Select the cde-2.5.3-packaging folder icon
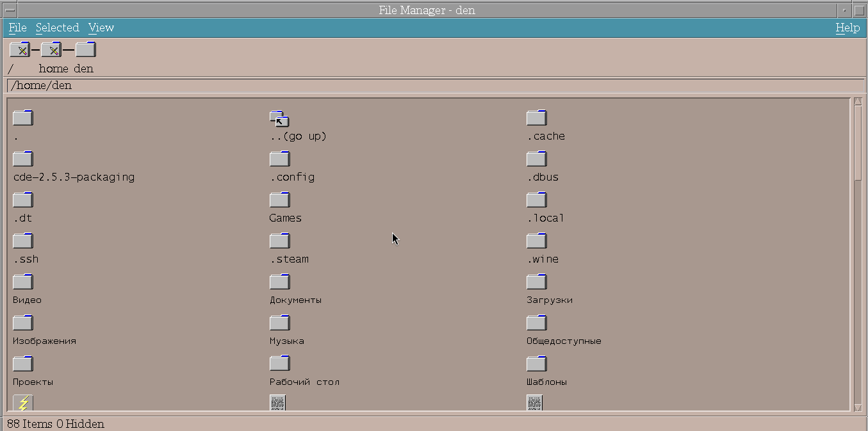The width and height of the screenshot is (868, 431). pos(23,159)
